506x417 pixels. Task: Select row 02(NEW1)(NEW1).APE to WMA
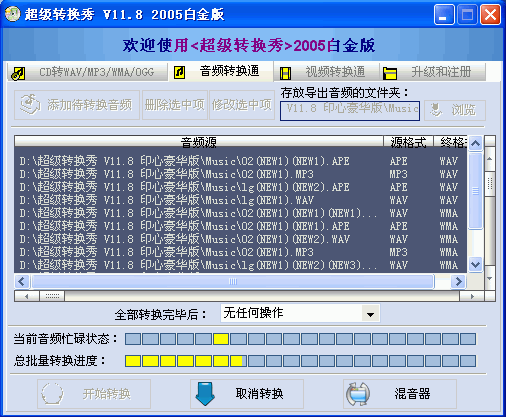(x=241, y=226)
